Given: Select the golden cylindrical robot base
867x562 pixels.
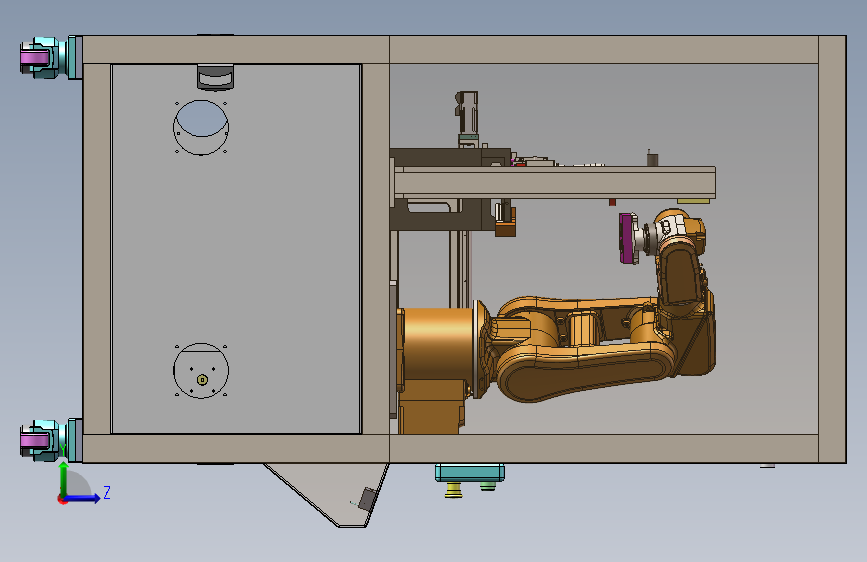Looking at the screenshot, I should click(438, 344).
